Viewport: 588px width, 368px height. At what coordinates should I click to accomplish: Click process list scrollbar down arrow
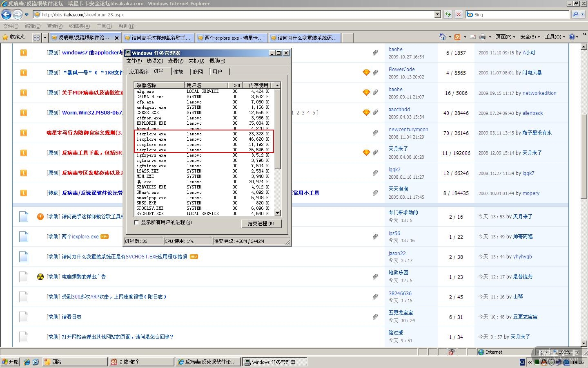(x=278, y=213)
